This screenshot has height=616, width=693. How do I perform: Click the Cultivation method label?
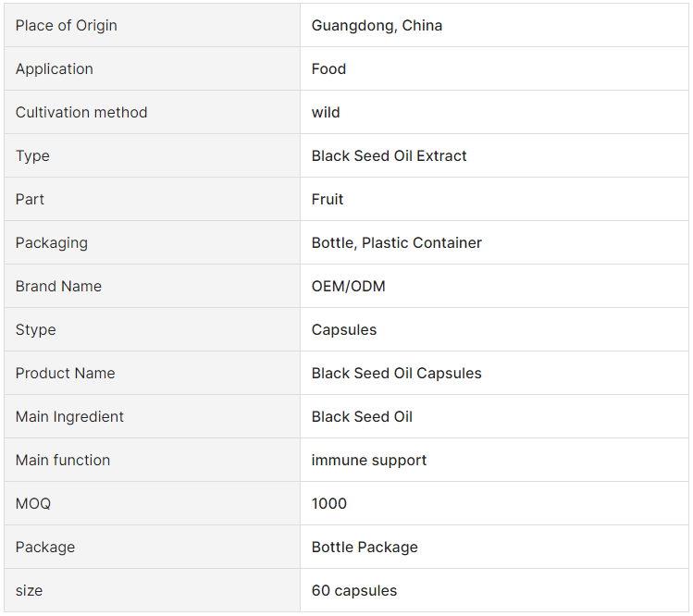tap(81, 112)
